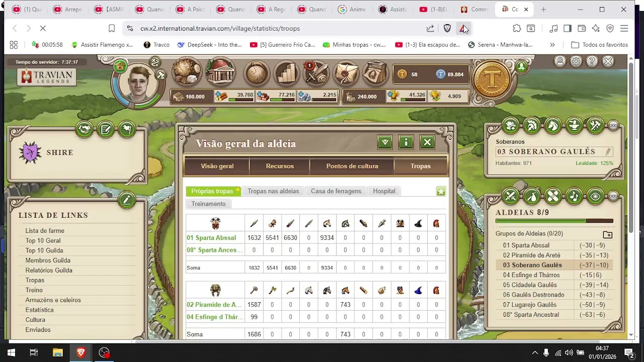Click the eye icon above village list

coord(595,196)
